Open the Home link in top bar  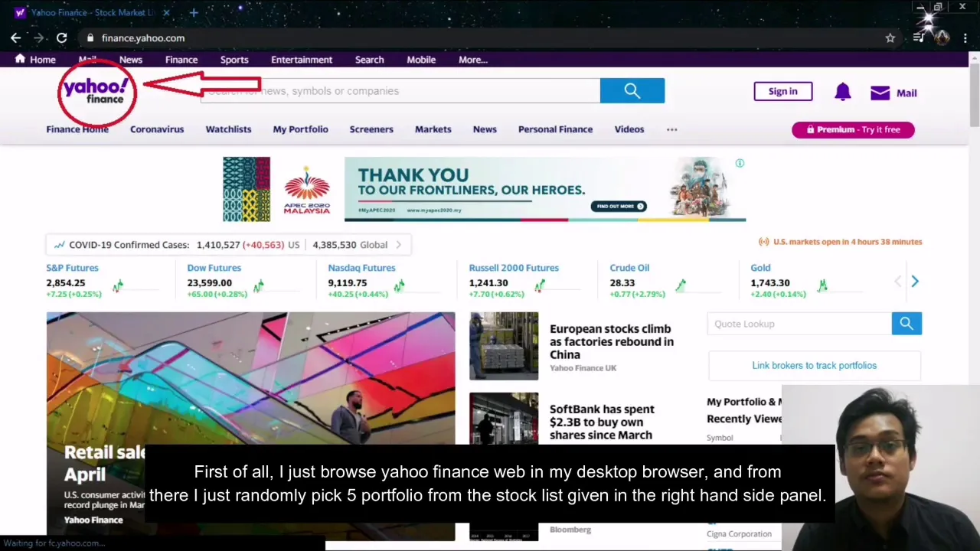(35, 60)
